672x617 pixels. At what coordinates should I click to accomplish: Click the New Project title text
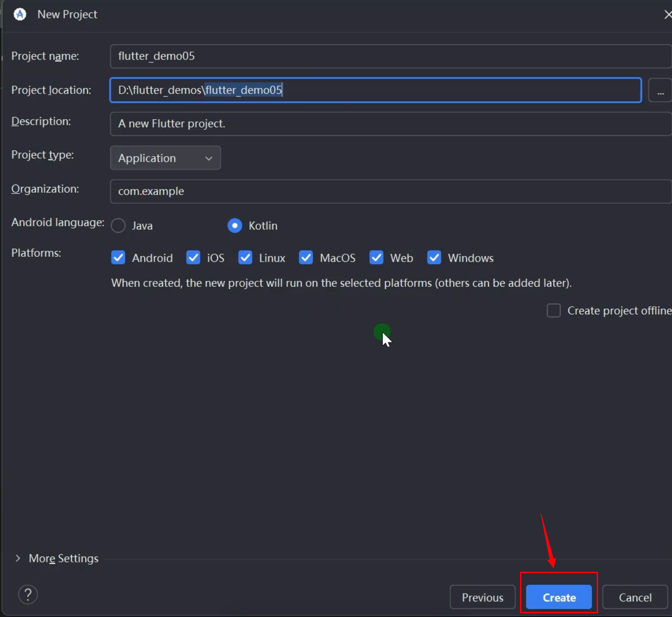pos(67,15)
